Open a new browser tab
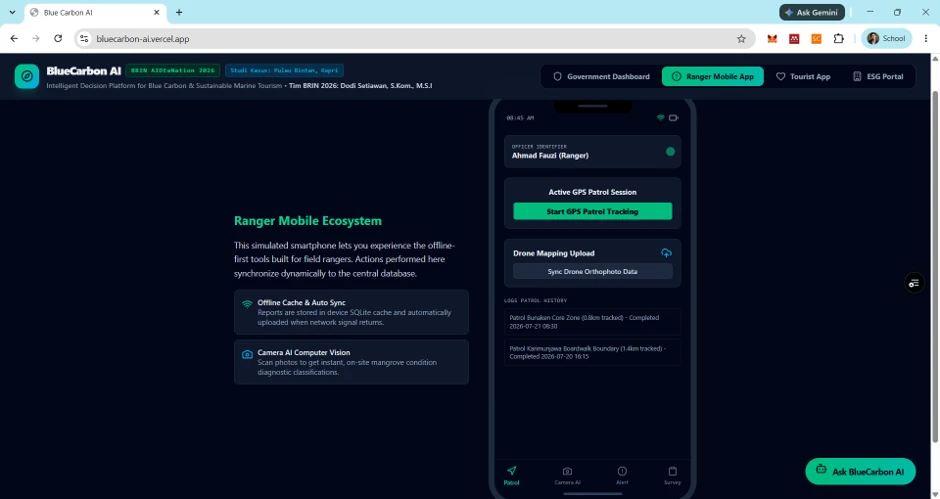Viewport: 940px width, 499px height. click(179, 12)
